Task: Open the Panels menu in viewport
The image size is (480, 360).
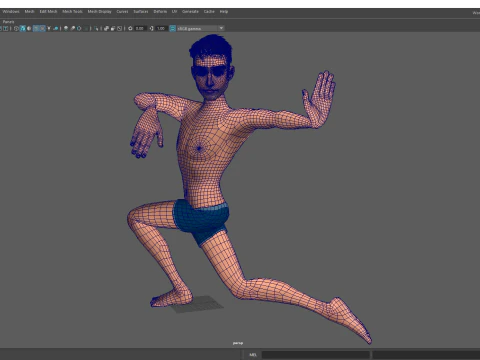Action: point(8,22)
